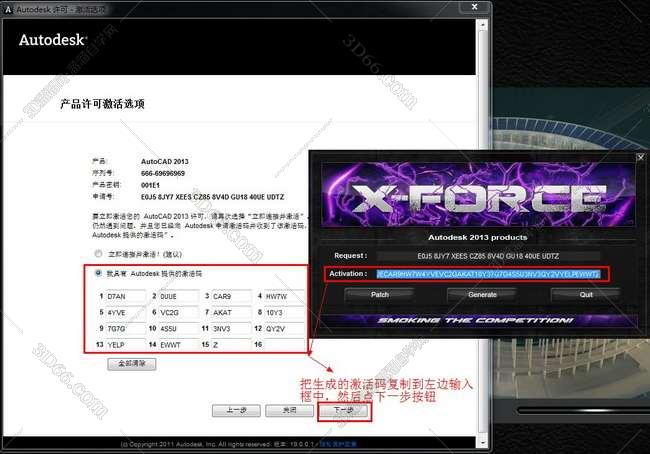Close the Autodesk licensing window
Viewport: 650px width, 454px height.
475,7
